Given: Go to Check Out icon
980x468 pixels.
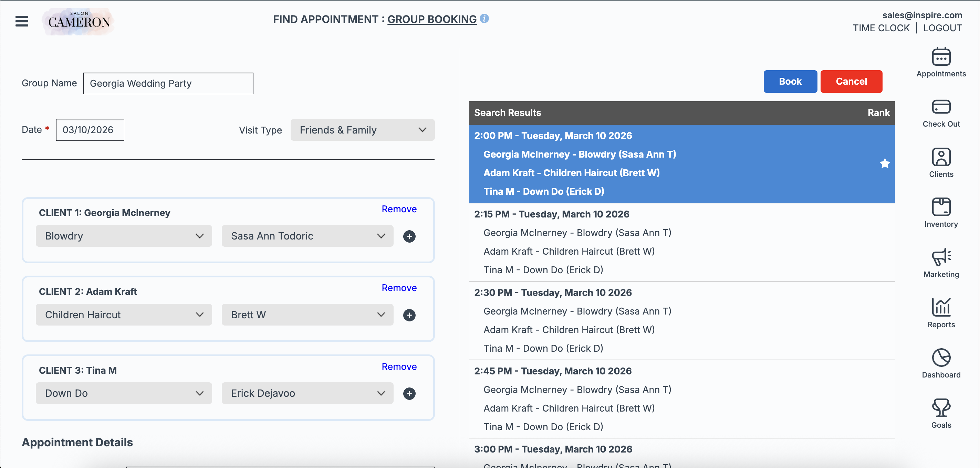Looking at the screenshot, I should pyautogui.click(x=941, y=107).
